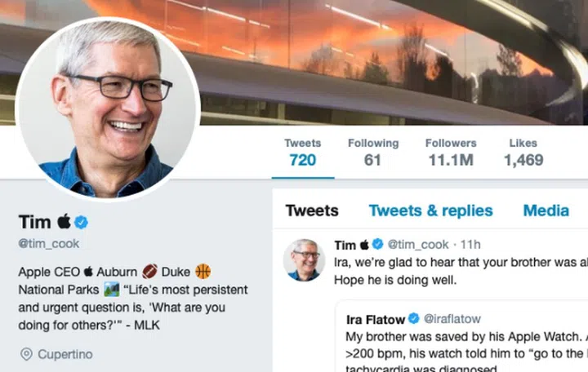Viewport: 588px width, 372px height.
Task: Click the verified badge in Tim's tweet header
Action: click(377, 244)
